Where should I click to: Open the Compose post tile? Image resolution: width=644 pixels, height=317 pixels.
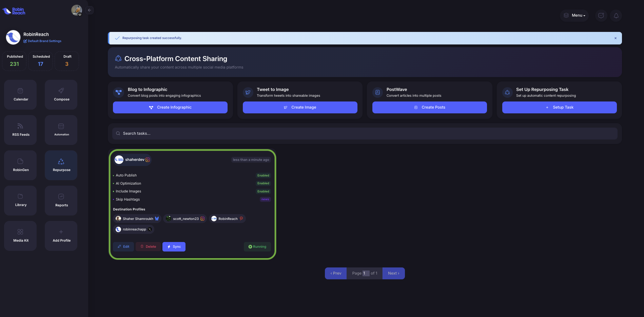click(61, 95)
